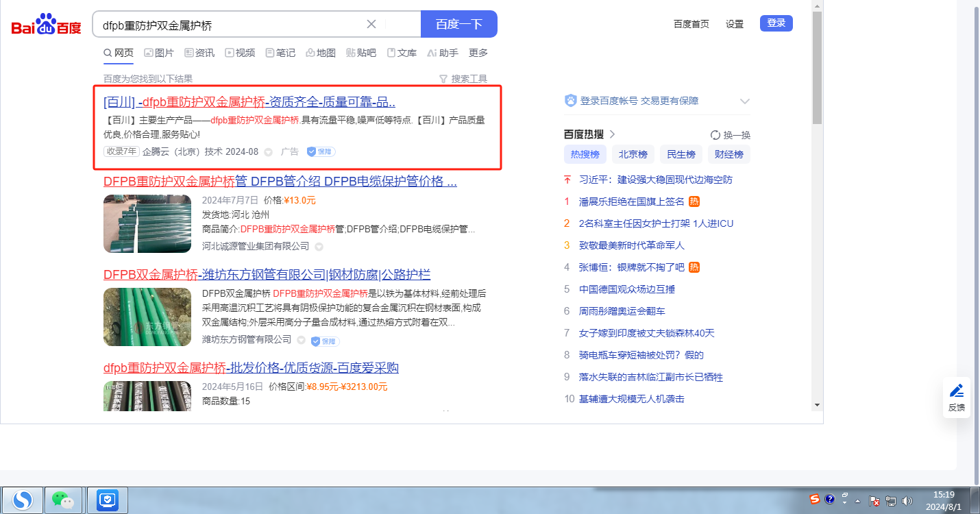
Task: Open the thumbnail of 潍坊东方钢管 result
Action: [147, 317]
